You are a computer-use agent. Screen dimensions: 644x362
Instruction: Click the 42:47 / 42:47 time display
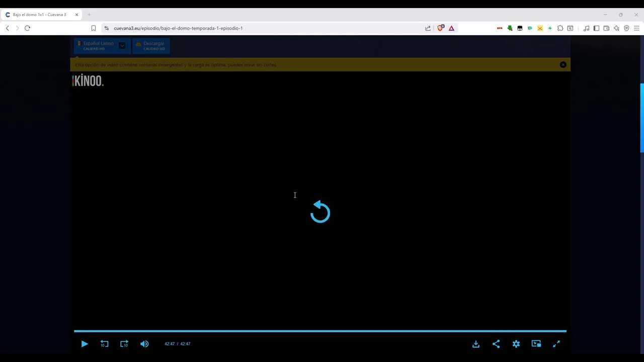click(x=177, y=344)
